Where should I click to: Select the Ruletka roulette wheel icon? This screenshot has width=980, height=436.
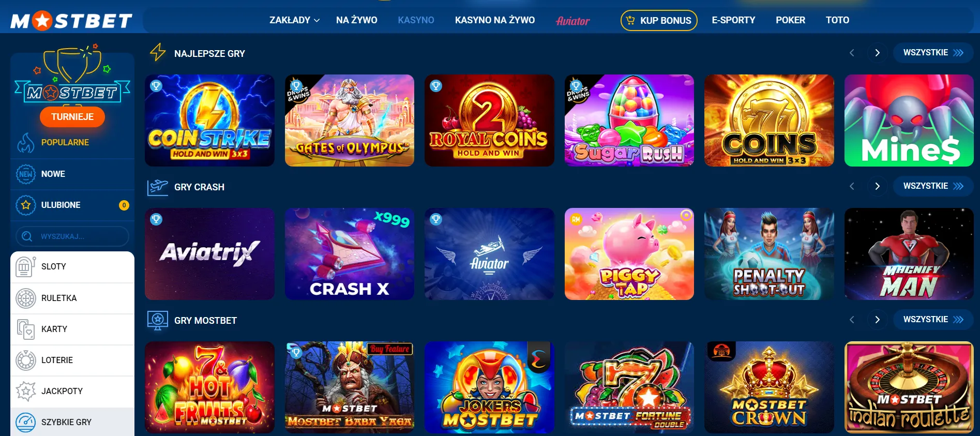tap(25, 298)
